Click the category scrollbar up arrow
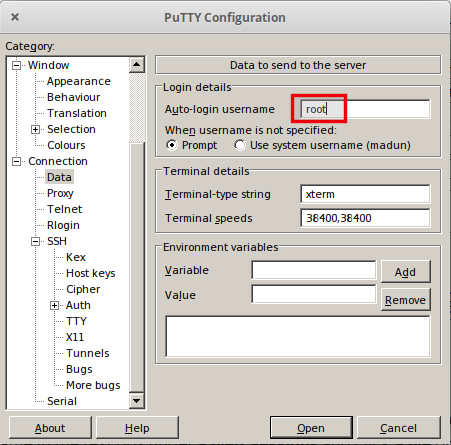 point(137,65)
